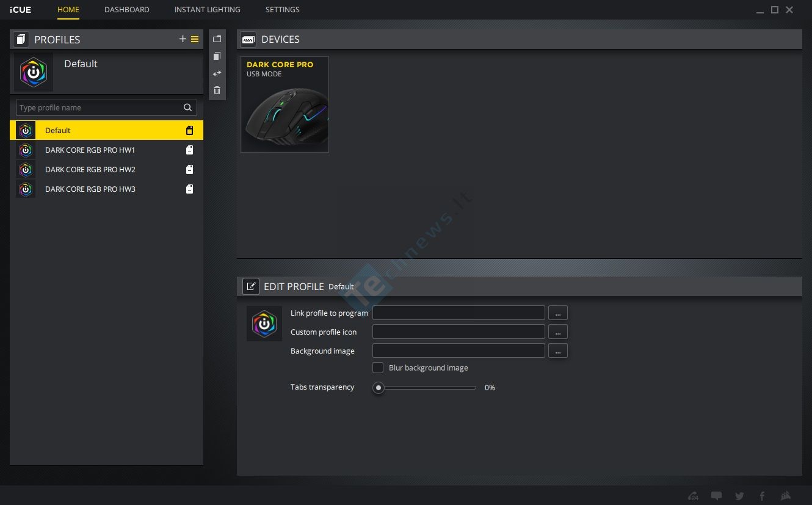812x505 pixels.
Task: Click the search magnifier in profile box
Action: [187, 107]
